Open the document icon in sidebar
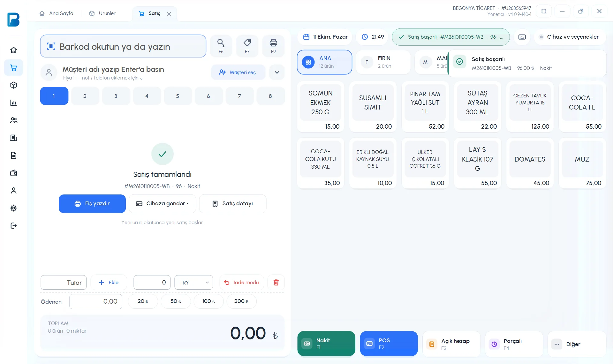Screen dimensions: 613x364 13,155
